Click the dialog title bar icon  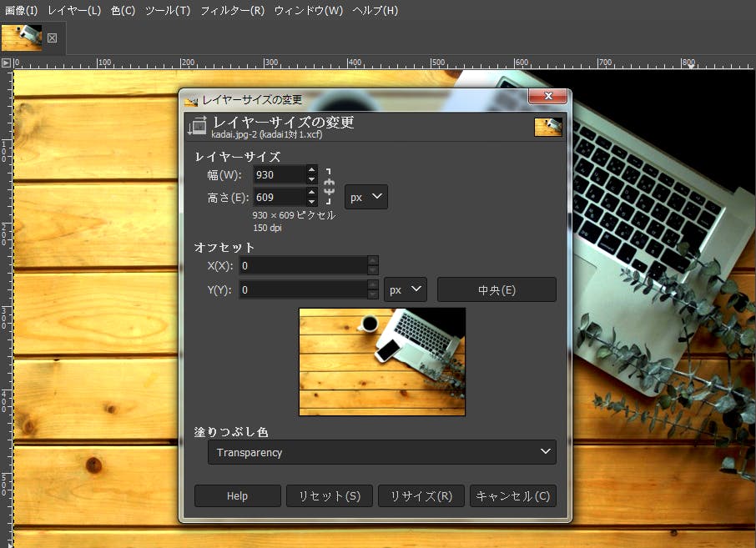pyautogui.click(x=191, y=100)
